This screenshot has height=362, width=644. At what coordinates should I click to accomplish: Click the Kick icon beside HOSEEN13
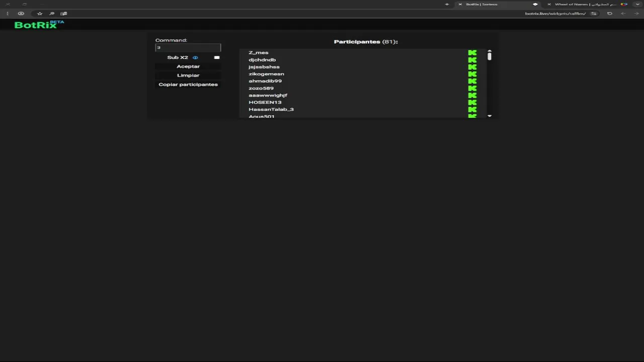472,102
